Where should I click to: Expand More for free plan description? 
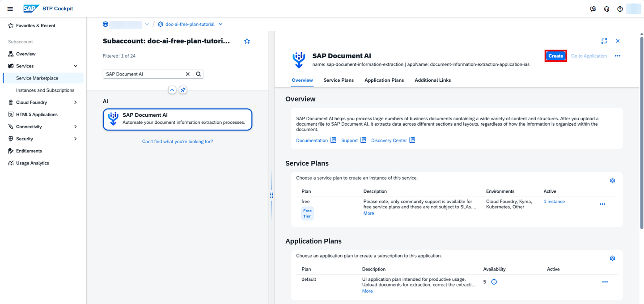pyautogui.click(x=369, y=213)
